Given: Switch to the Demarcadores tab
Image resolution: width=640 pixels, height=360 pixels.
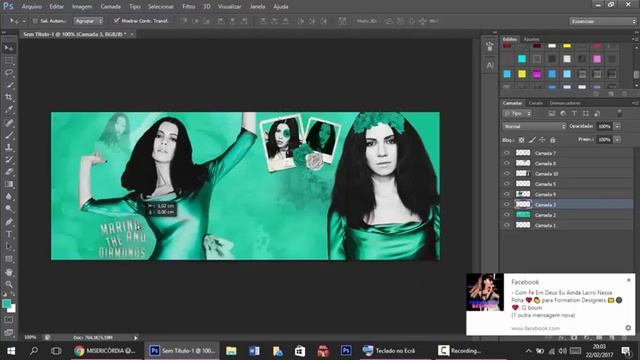Looking at the screenshot, I should tap(564, 103).
